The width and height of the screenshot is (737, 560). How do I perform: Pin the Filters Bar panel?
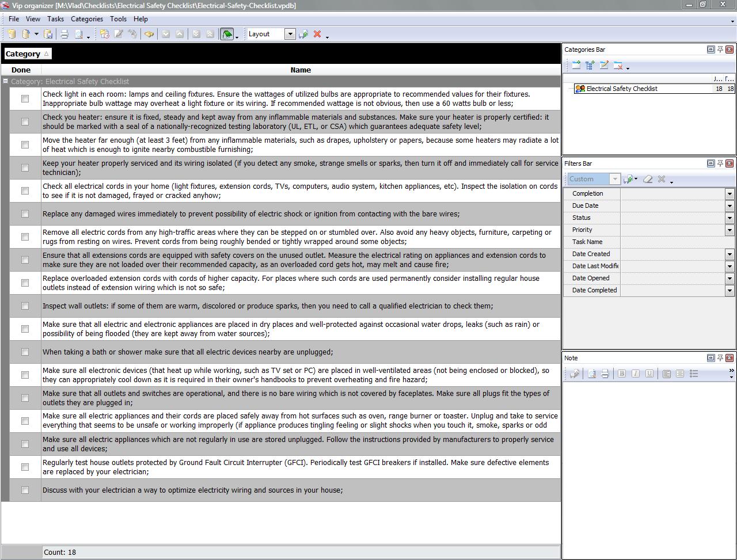(x=720, y=163)
